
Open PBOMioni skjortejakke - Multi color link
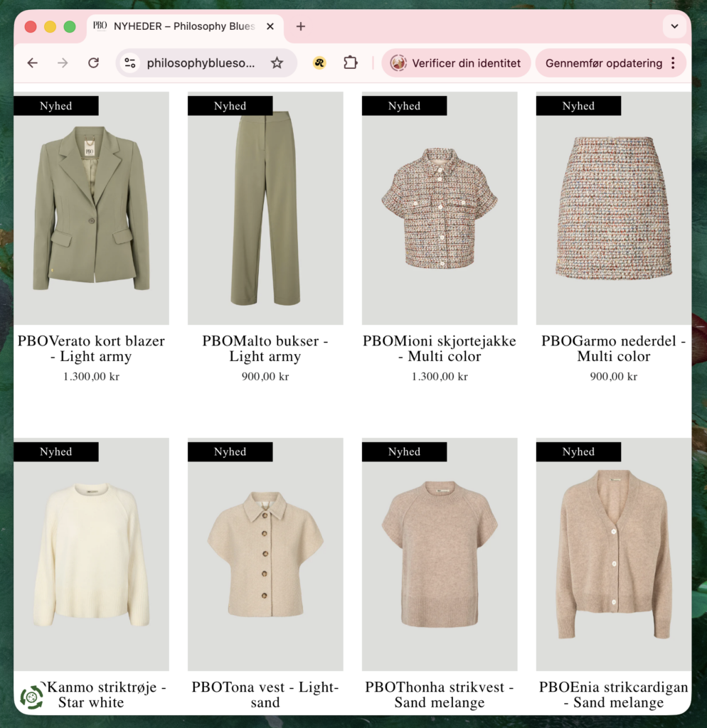click(440, 348)
